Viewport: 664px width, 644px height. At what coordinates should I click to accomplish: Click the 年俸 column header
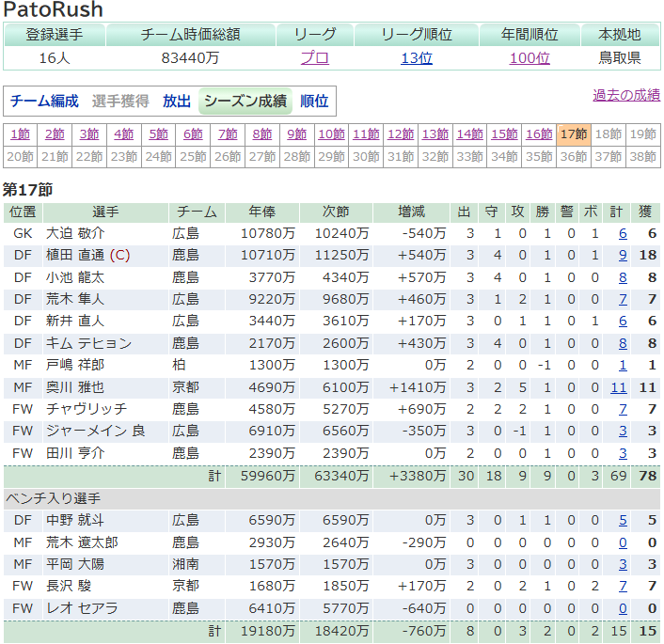(262, 212)
